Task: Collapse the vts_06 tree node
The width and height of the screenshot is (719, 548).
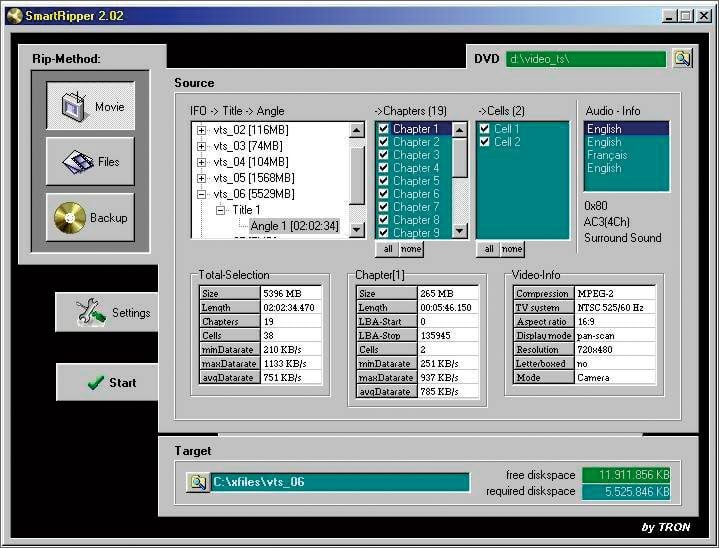Action: (201, 194)
